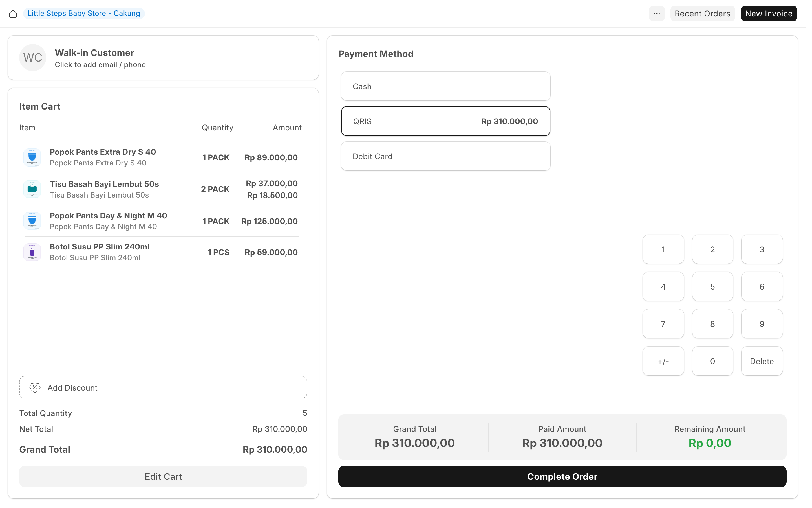Click QRIS amount Rp 310.000,00
The width and height of the screenshot is (812, 508).
[x=509, y=121]
